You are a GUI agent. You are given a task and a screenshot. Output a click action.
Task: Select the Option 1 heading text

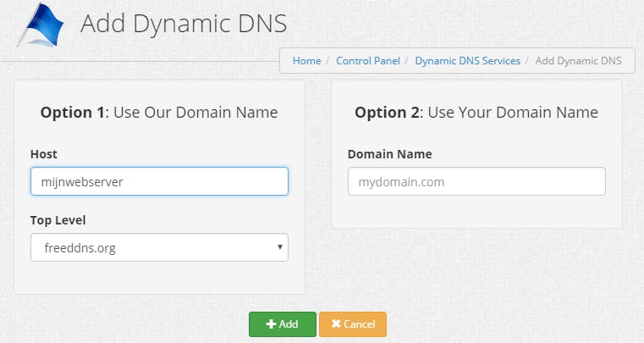coord(159,113)
